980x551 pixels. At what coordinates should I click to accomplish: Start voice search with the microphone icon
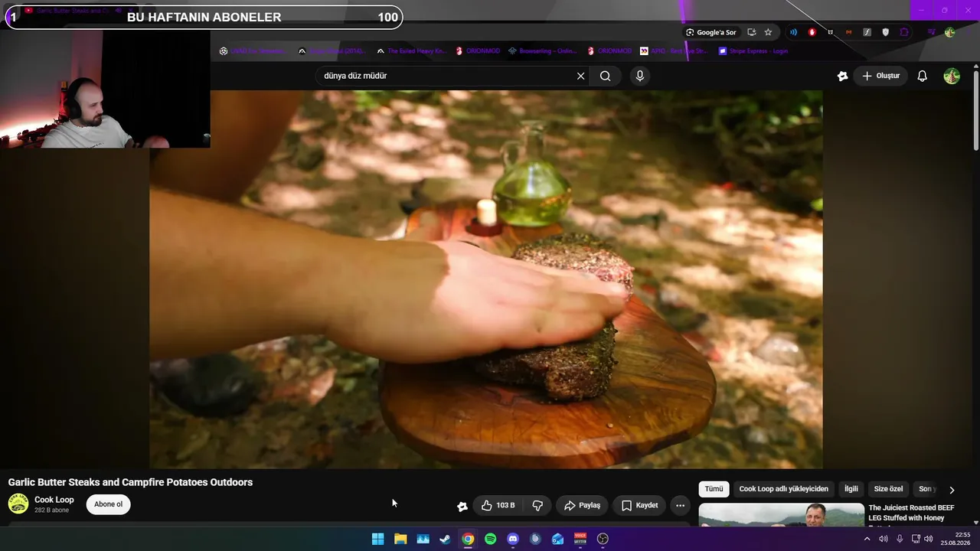640,76
